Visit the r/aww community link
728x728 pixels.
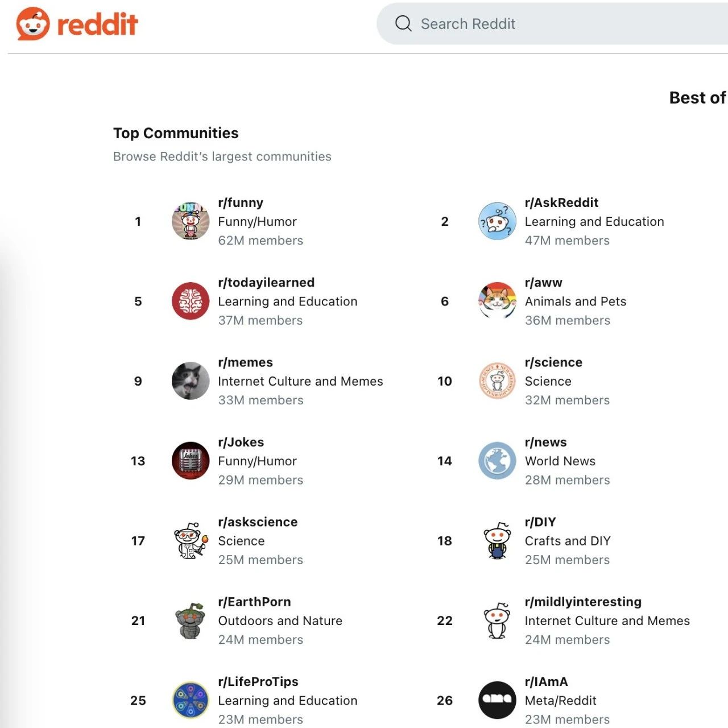(543, 283)
